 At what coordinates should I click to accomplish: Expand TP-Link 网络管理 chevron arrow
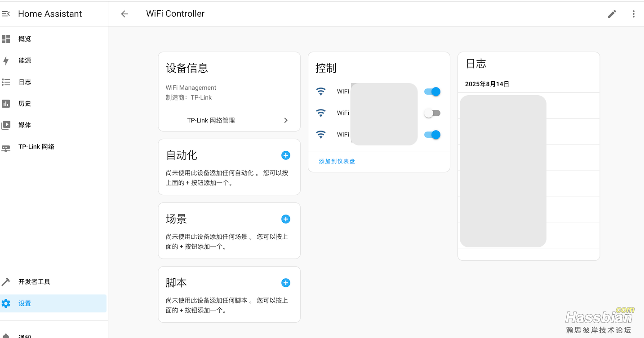[286, 120]
